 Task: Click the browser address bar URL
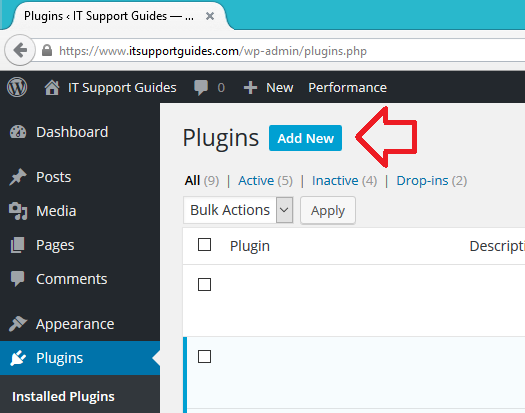pos(213,51)
